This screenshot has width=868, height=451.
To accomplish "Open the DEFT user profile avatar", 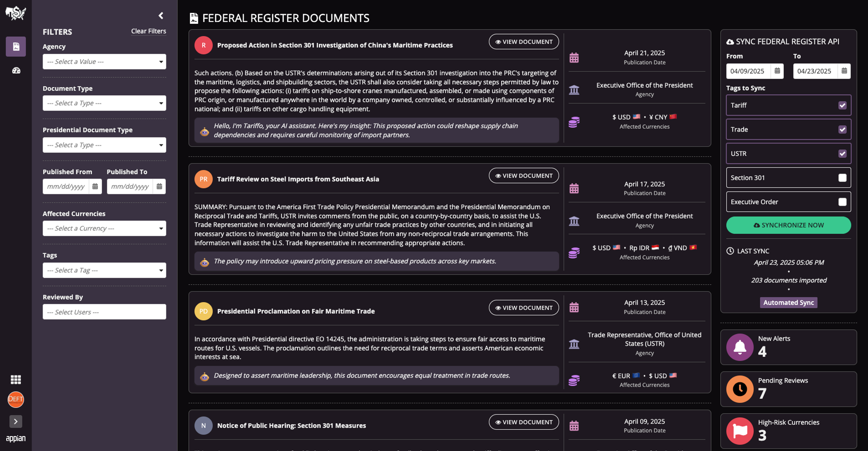I will (x=16, y=399).
